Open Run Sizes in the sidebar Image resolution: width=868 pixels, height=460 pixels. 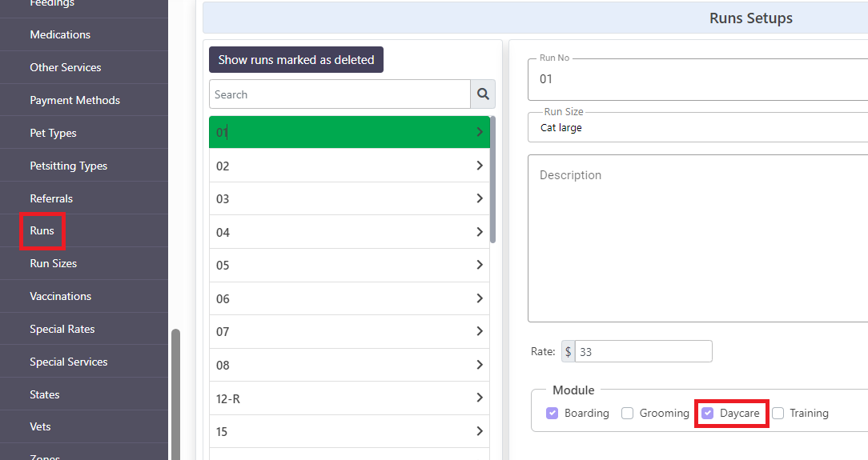pos(53,263)
